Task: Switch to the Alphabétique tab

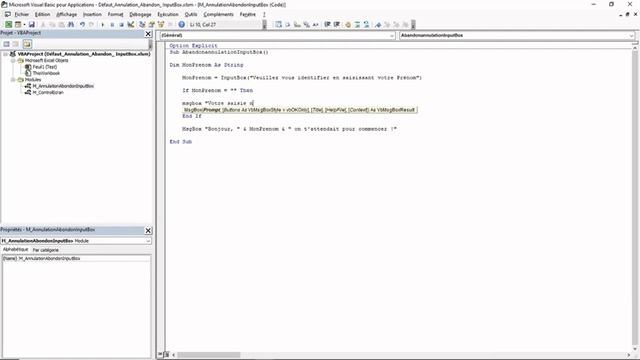Action: click(16, 249)
